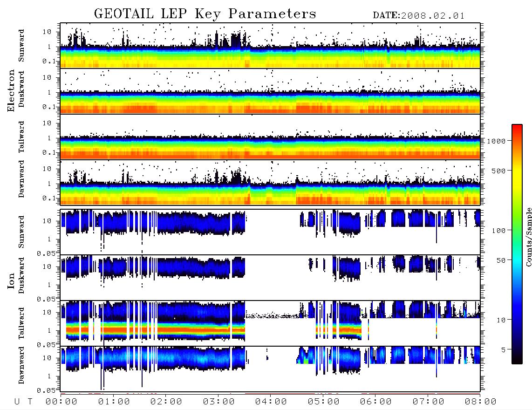Click the 08:00 time tick label
This screenshot has width=532, height=410.
(x=481, y=402)
